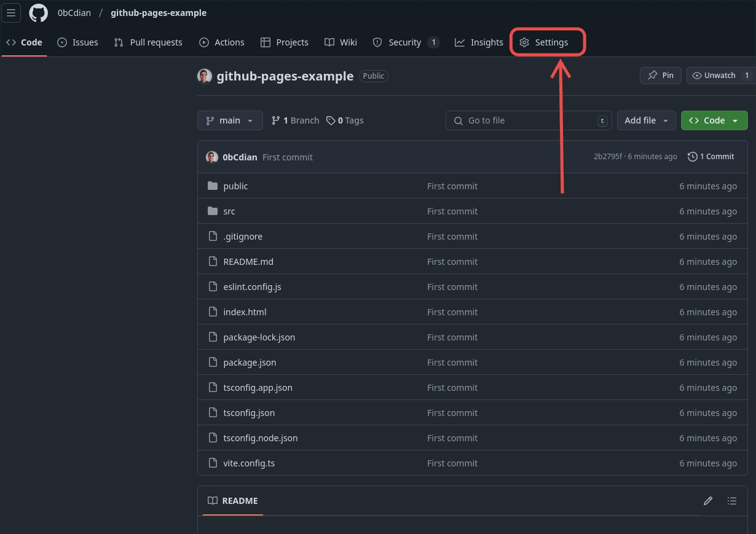The height and width of the screenshot is (534, 756).
Task: Open the Actions tab
Action: pyautogui.click(x=222, y=42)
